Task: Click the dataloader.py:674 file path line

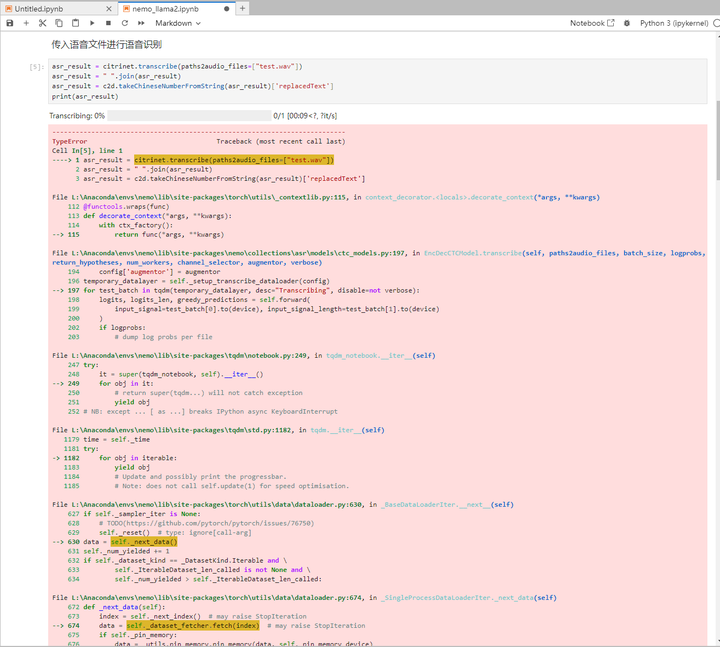Action: point(304,598)
